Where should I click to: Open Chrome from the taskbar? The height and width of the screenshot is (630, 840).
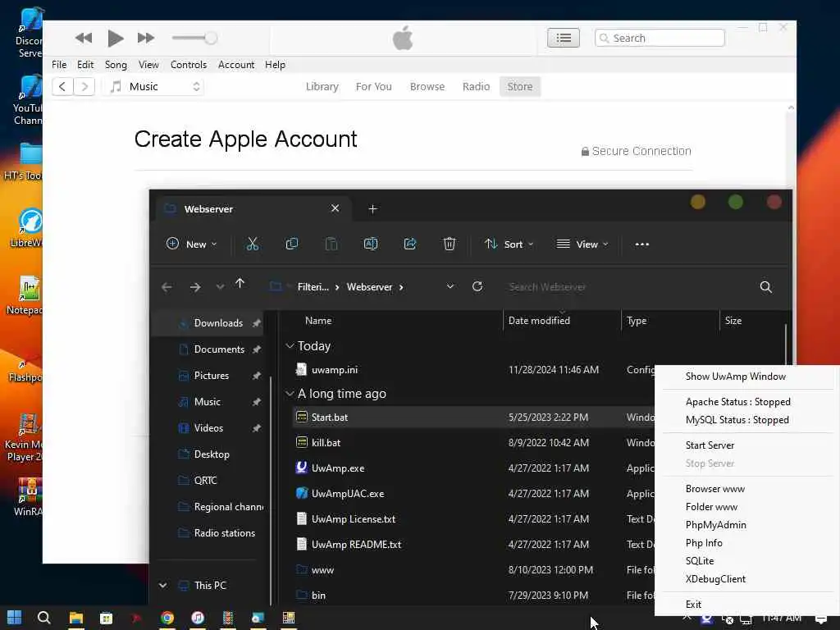click(167, 618)
